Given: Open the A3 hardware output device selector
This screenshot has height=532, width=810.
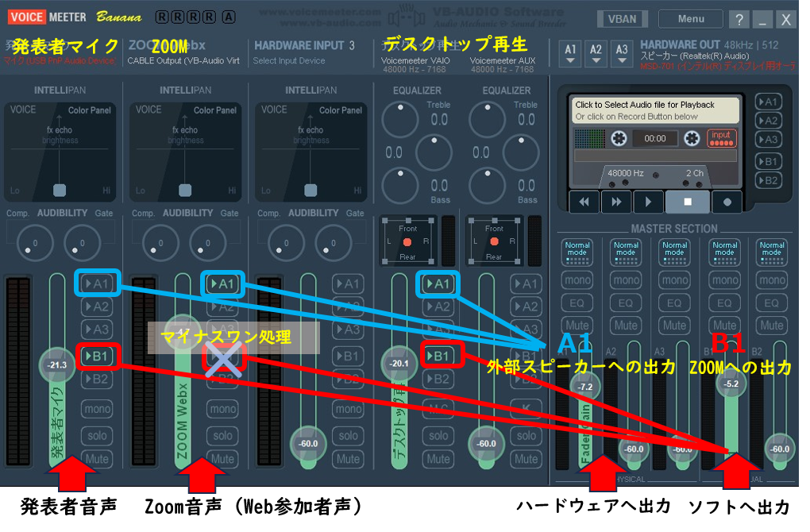Looking at the screenshot, I should point(622,54).
